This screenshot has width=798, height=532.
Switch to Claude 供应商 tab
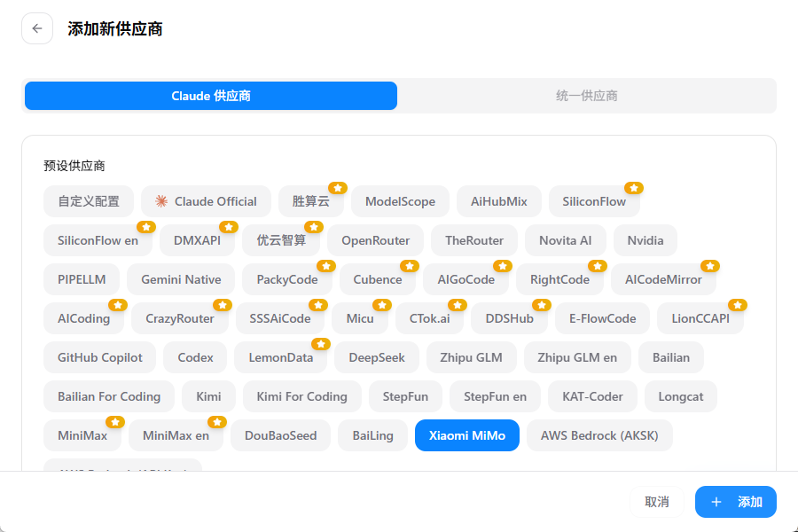coord(211,96)
